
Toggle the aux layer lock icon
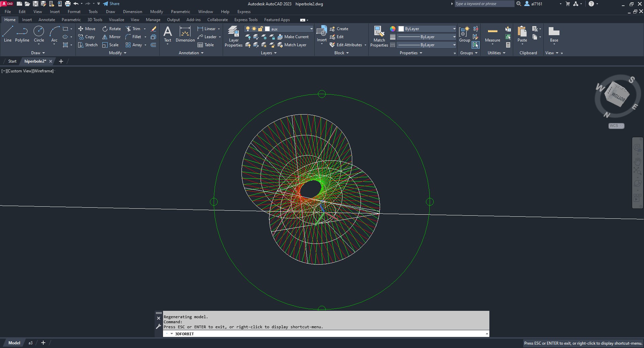tap(260, 29)
